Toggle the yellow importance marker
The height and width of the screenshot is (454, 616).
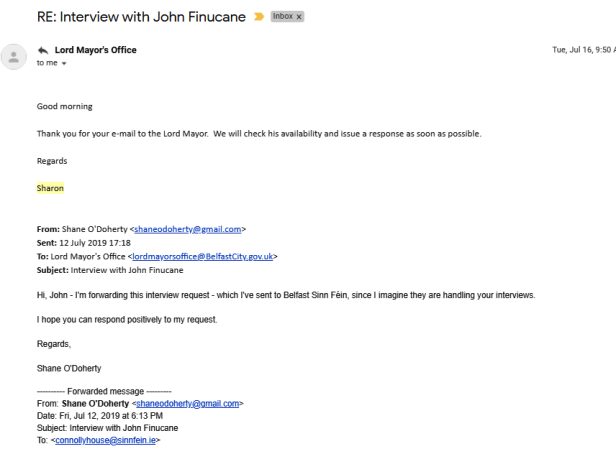(x=259, y=17)
